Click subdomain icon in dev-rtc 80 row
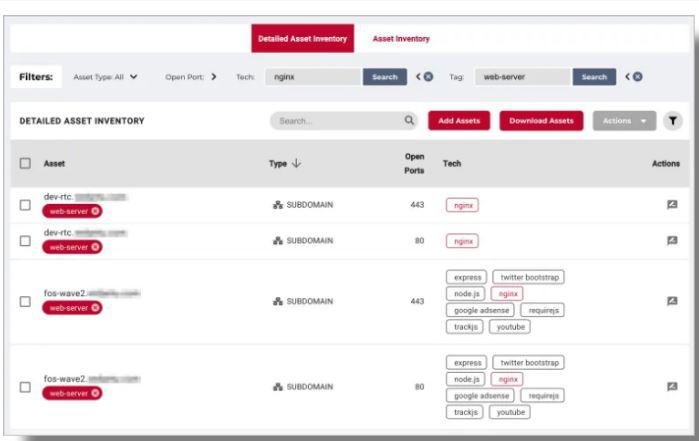This screenshot has height=441, width=699. coord(278,241)
